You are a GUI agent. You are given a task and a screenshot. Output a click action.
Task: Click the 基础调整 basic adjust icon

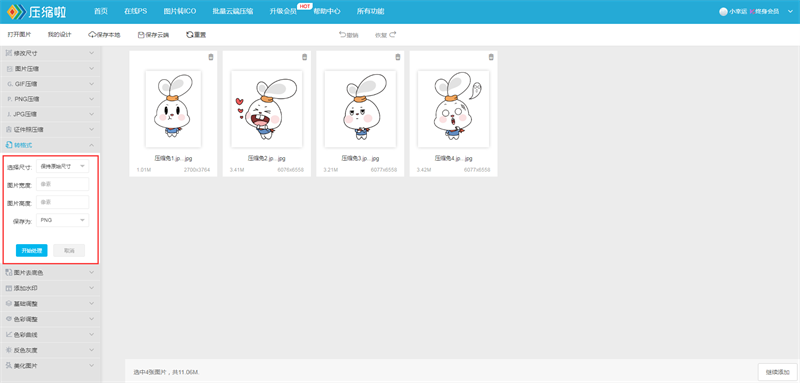point(9,303)
